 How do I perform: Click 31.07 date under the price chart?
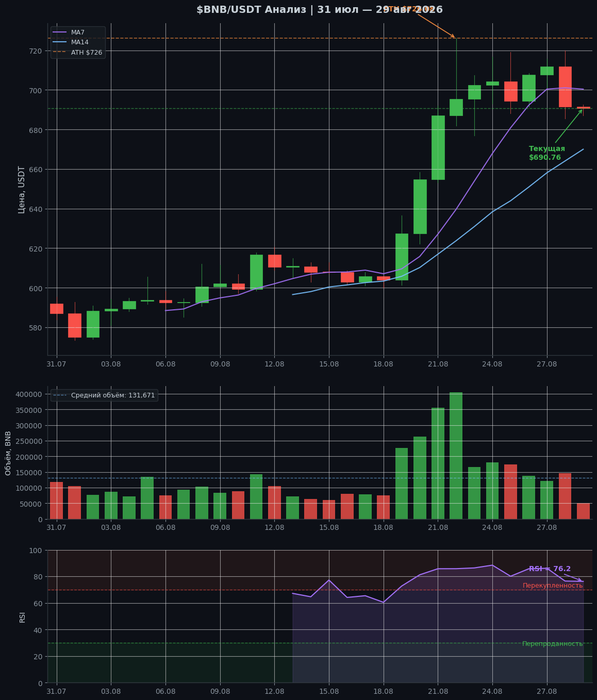coord(57,364)
